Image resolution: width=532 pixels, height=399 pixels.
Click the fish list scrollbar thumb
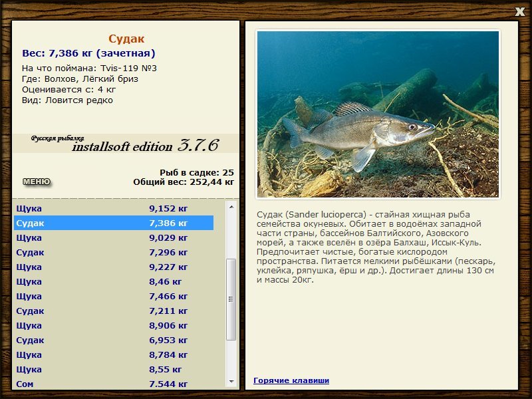click(x=231, y=299)
